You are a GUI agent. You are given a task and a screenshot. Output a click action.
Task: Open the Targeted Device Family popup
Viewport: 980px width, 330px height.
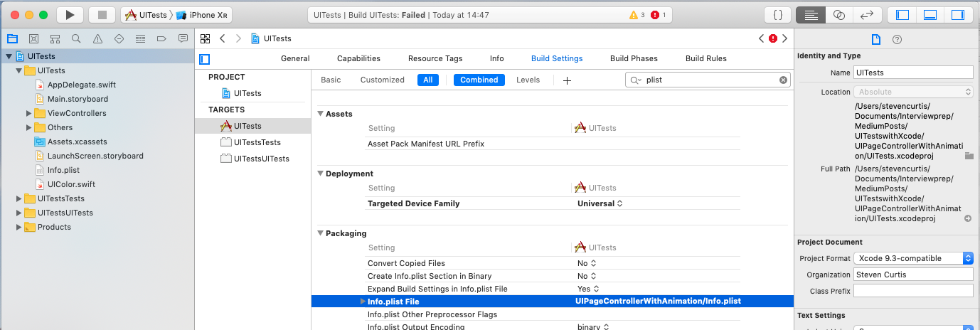(600, 203)
